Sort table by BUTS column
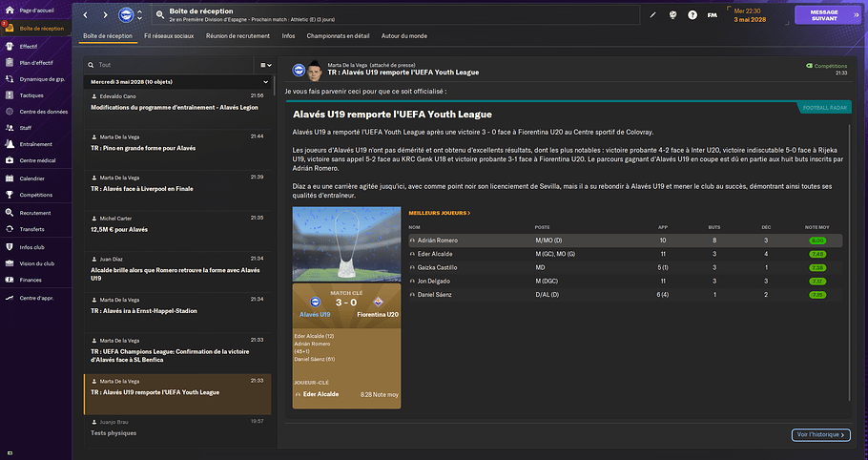This screenshot has height=460, width=868. point(714,227)
